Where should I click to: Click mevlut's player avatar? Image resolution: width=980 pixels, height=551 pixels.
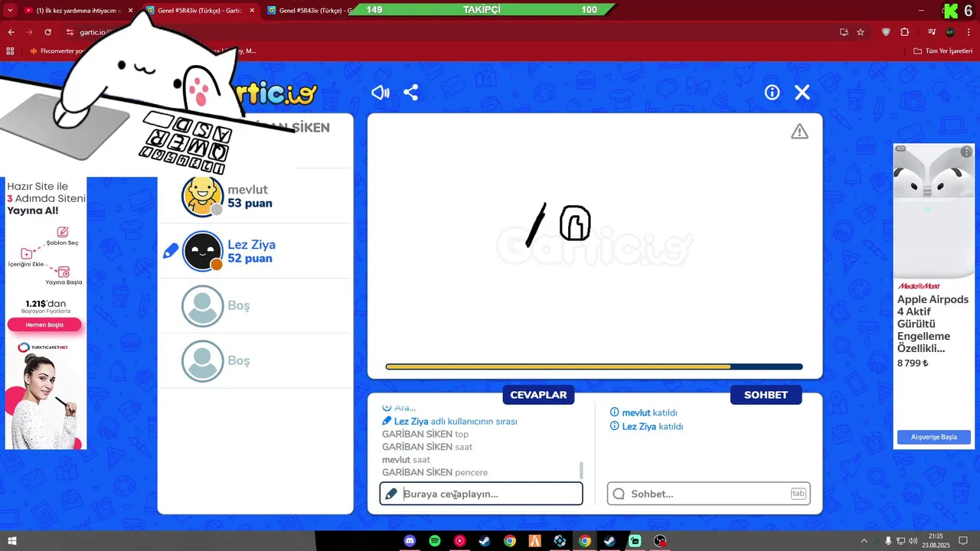click(202, 196)
